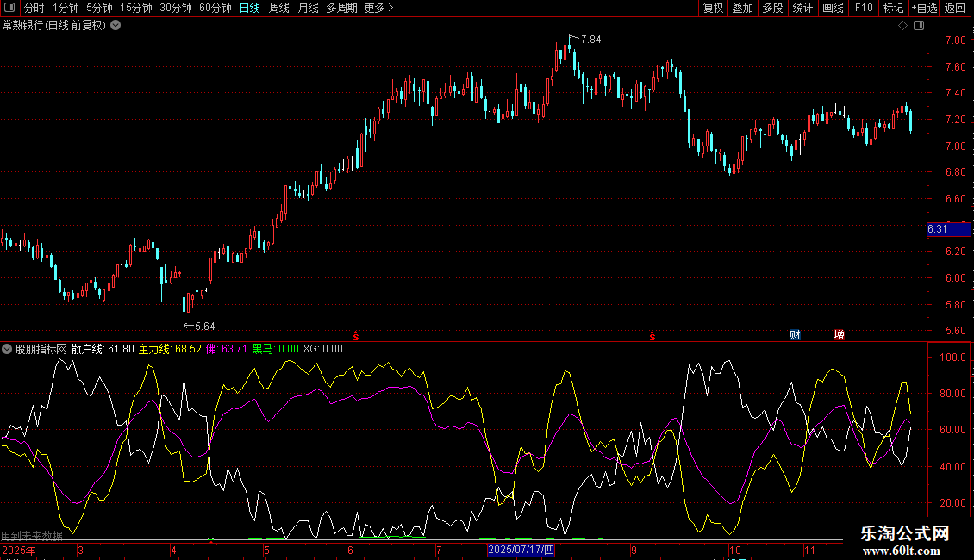Select the 30分钟 period tab
This screenshot has width=974, height=560.
point(176,8)
